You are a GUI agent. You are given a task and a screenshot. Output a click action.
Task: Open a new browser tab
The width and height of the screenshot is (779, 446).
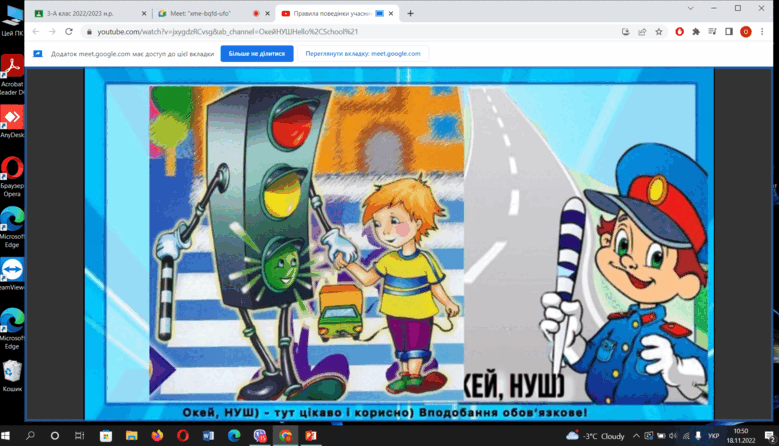click(410, 13)
